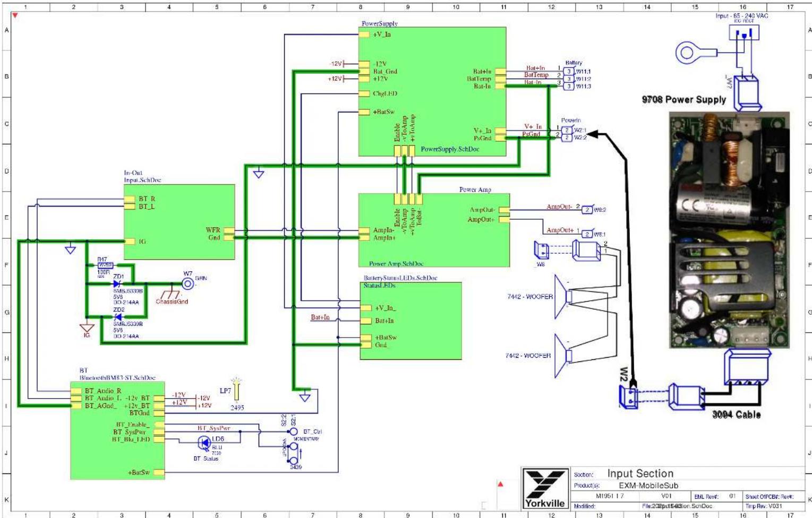The height and width of the screenshot is (518, 812).
Task: Click the 9708 power supply board photo
Action: point(729,230)
